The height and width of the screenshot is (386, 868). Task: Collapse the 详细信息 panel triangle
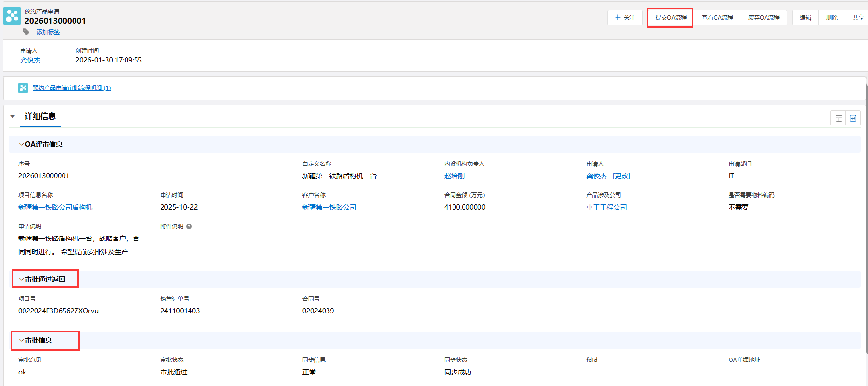pos(13,117)
